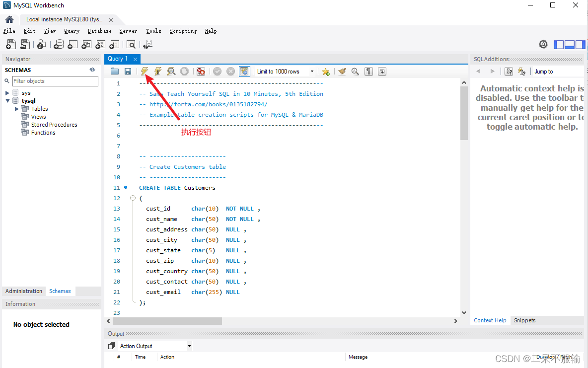Open the Database menu
Screen dimensions: 588x368
click(99, 31)
